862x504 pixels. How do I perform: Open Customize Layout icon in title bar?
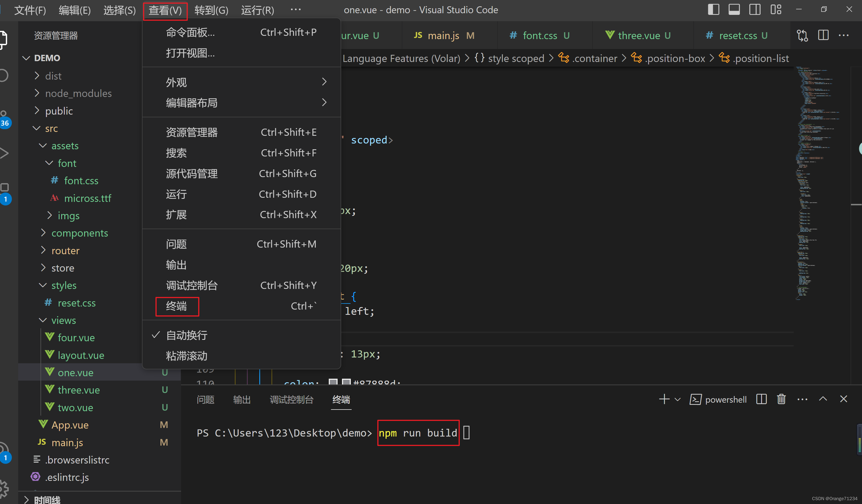775,9
